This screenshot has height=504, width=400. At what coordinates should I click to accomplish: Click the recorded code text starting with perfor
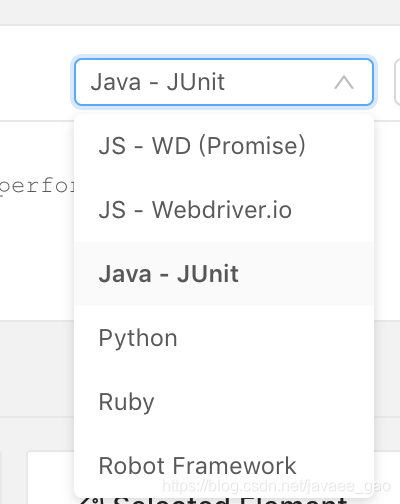pos(37,186)
